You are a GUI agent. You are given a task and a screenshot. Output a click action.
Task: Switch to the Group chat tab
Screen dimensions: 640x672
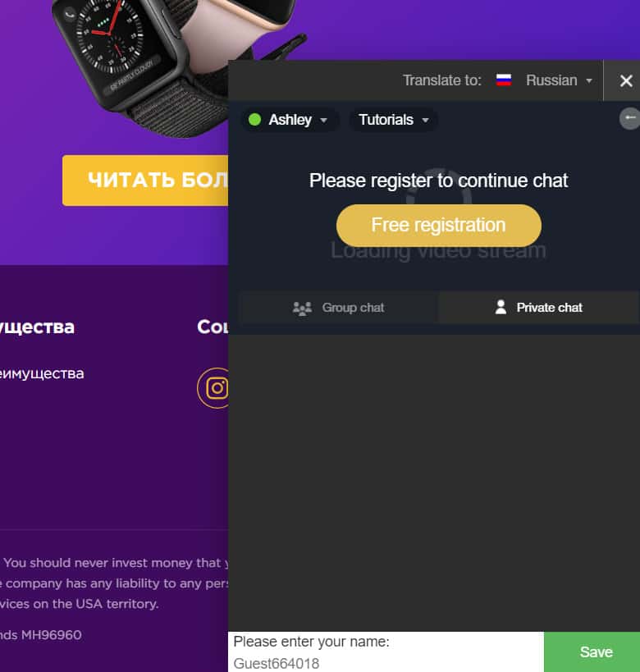pyautogui.click(x=339, y=308)
